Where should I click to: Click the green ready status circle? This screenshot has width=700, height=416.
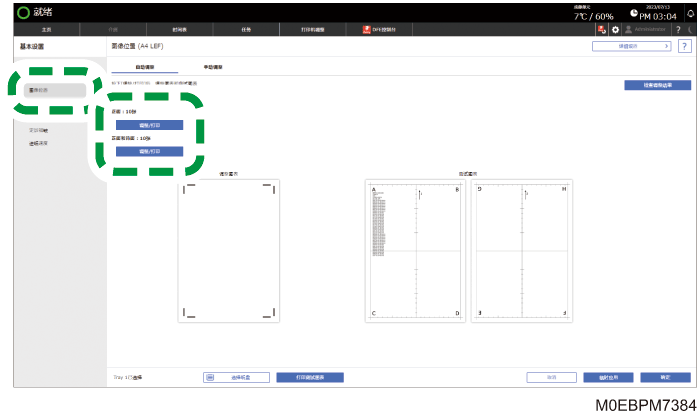(23, 12)
